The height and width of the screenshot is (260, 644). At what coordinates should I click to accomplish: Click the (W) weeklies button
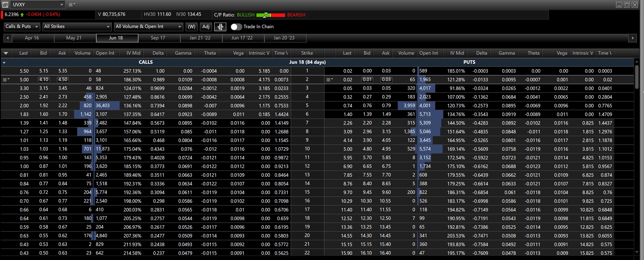pyautogui.click(x=191, y=27)
